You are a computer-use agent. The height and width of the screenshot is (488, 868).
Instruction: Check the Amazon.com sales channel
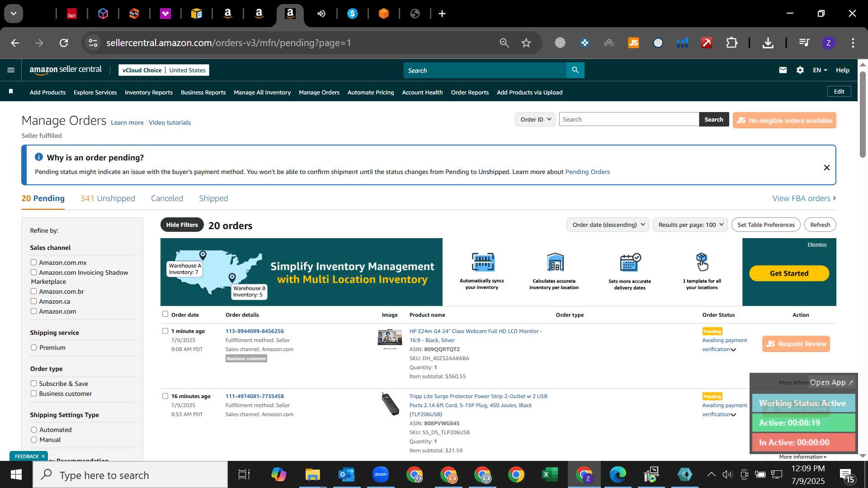33,311
